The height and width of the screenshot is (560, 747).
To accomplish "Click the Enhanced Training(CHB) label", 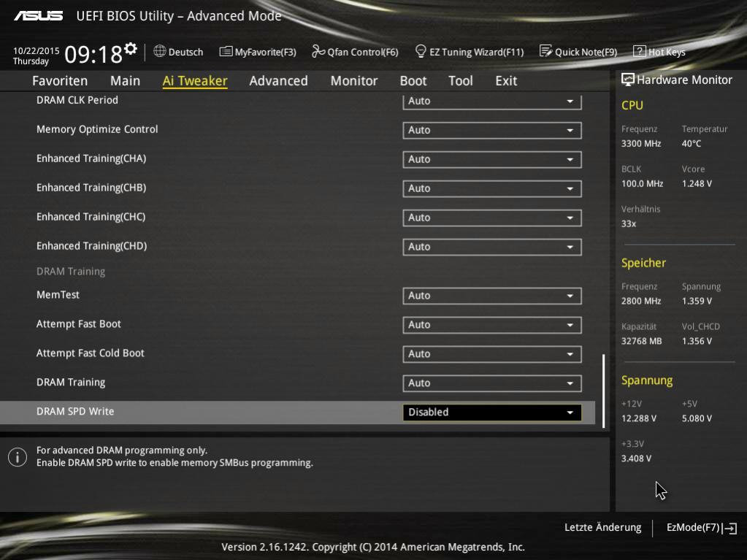I will click(91, 188).
